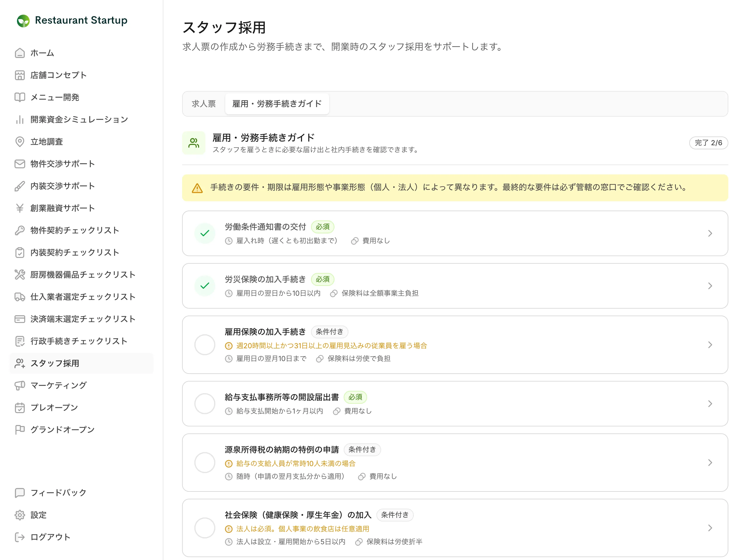Click the text 雇用日の翌日から10日以内
Screen dimensions: 747x560
[278, 293]
